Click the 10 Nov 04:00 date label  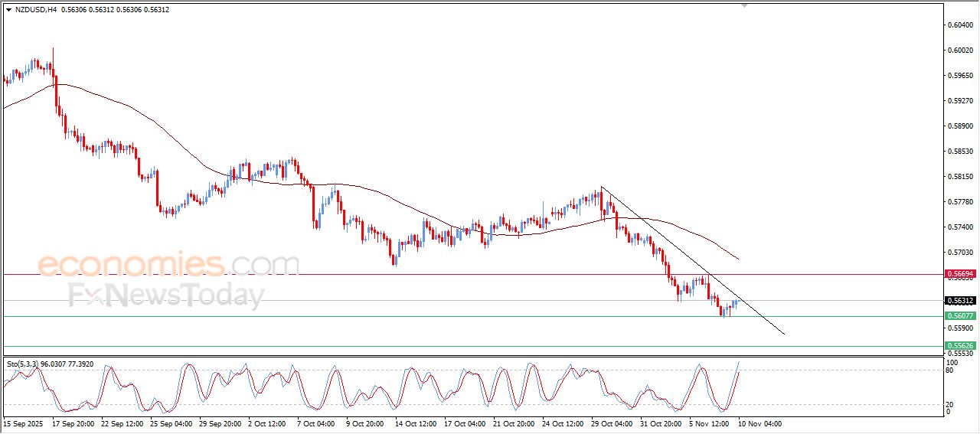pyautogui.click(x=759, y=423)
